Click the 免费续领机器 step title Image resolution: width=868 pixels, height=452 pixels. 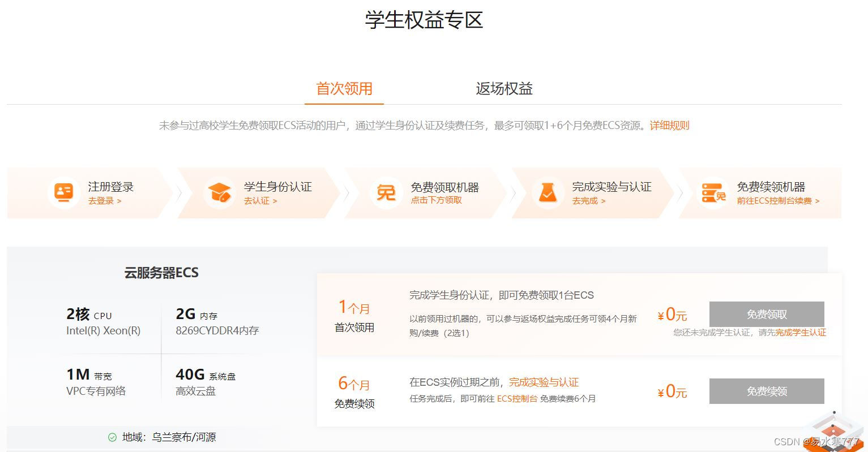coord(771,187)
